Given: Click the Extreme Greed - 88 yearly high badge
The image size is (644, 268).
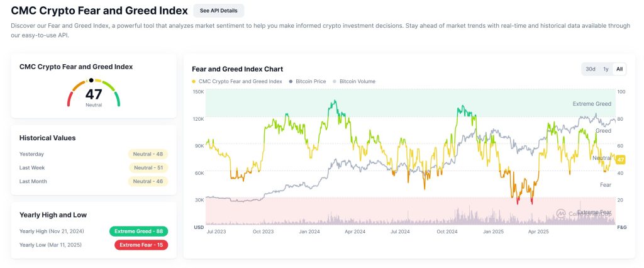Looking at the screenshot, I should pos(138,231).
